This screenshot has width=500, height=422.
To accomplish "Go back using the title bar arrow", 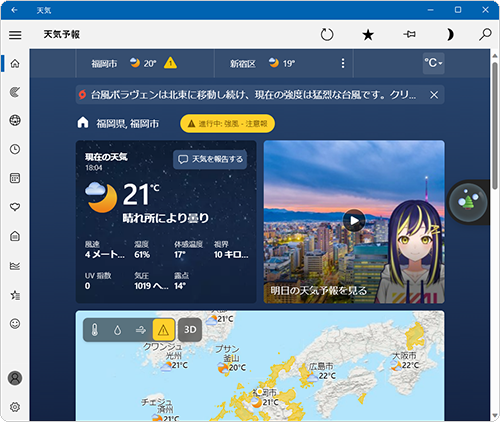I will click(14, 10).
